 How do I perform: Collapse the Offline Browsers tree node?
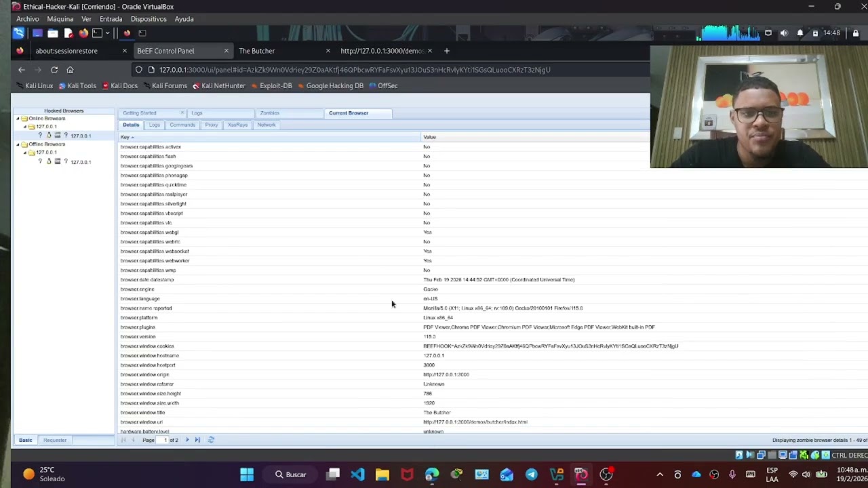(18, 144)
